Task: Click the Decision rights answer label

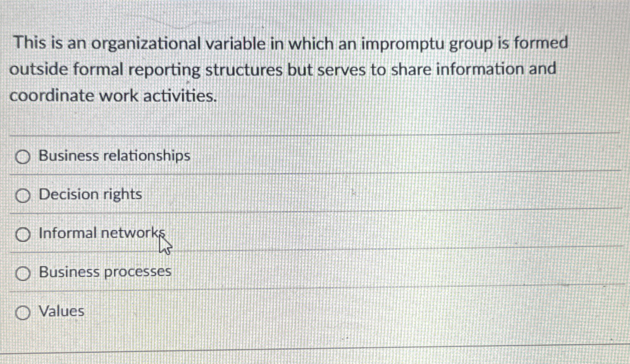Action: [x=90, y=194]
